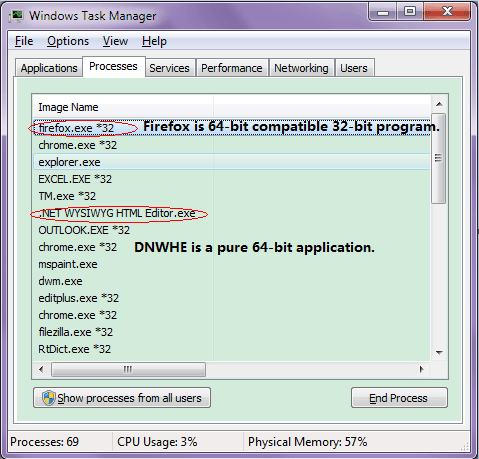Select the Processes tab

[113, 67]
